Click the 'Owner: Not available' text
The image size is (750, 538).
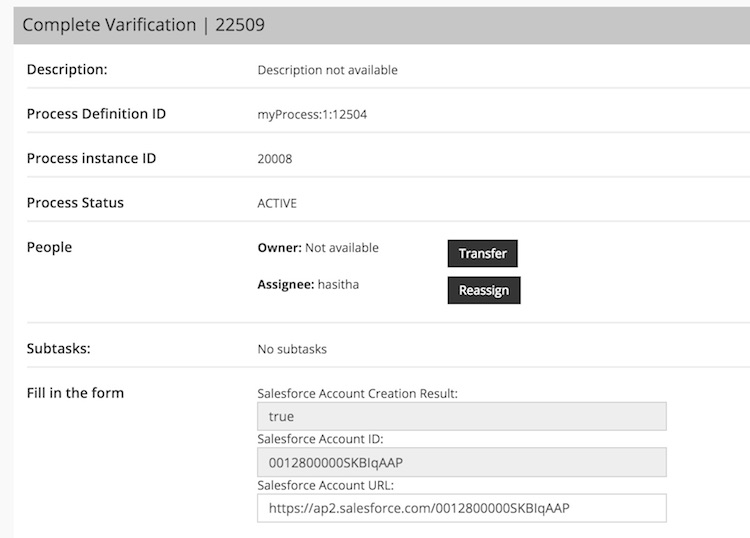click(x=318, y=248)
